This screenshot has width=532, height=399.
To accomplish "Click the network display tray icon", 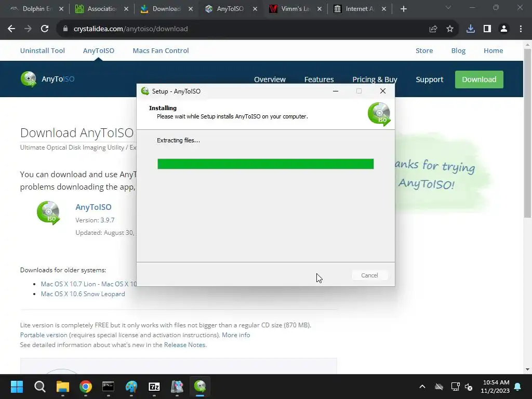I will pos(455,387).
